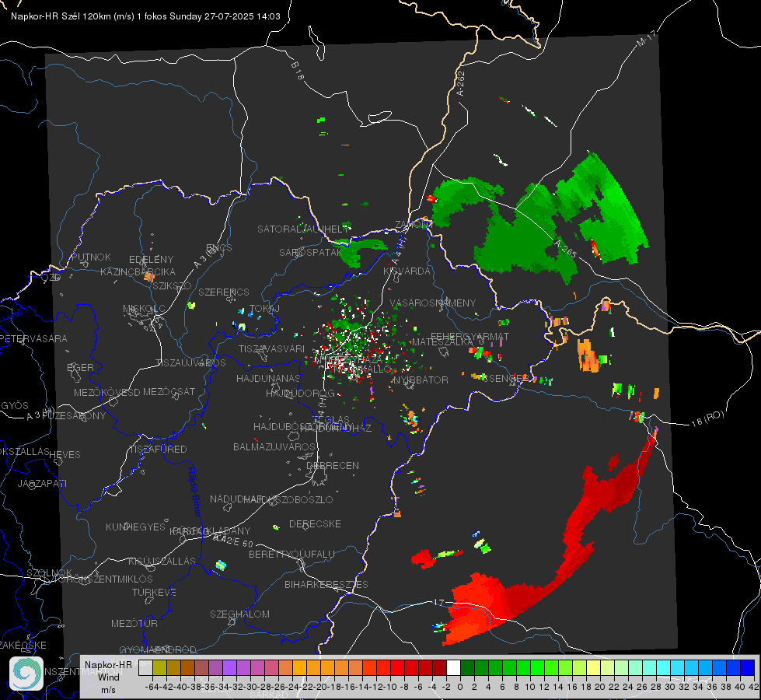Select the dark blue swatch between 40 and 42
The image size is (761, 700).
point(748,667)
